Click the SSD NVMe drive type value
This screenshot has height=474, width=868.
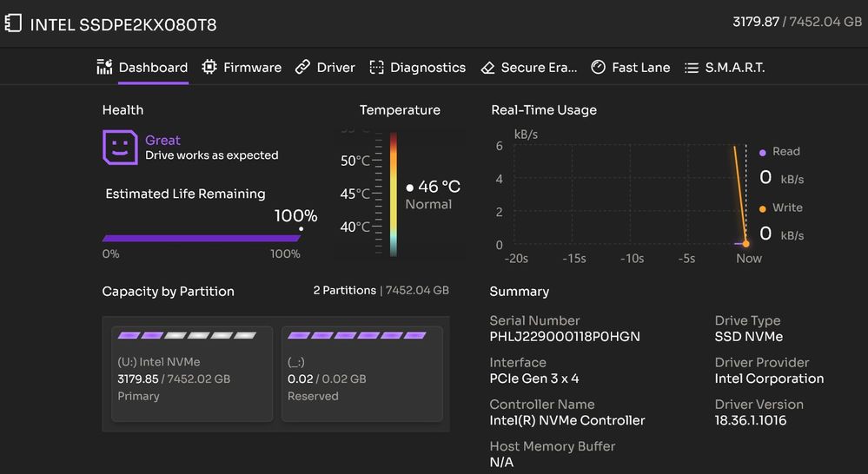(748, 336)
